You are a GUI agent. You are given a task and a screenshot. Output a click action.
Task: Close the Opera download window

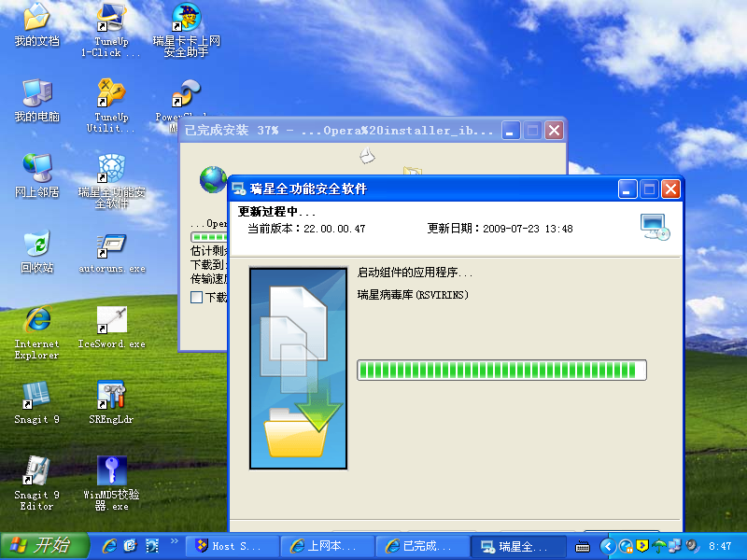click(x=554, y=130)
